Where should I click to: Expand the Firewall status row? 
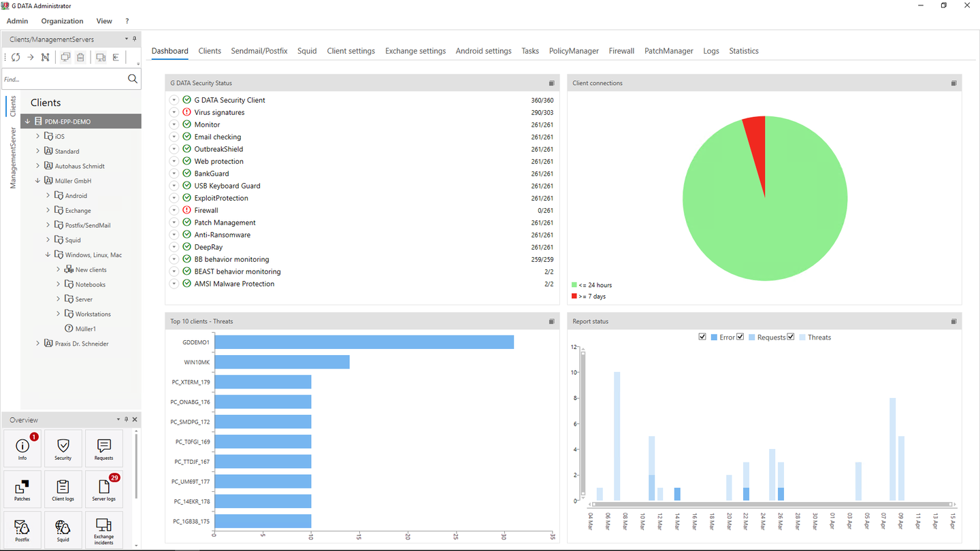click(174, 210)
